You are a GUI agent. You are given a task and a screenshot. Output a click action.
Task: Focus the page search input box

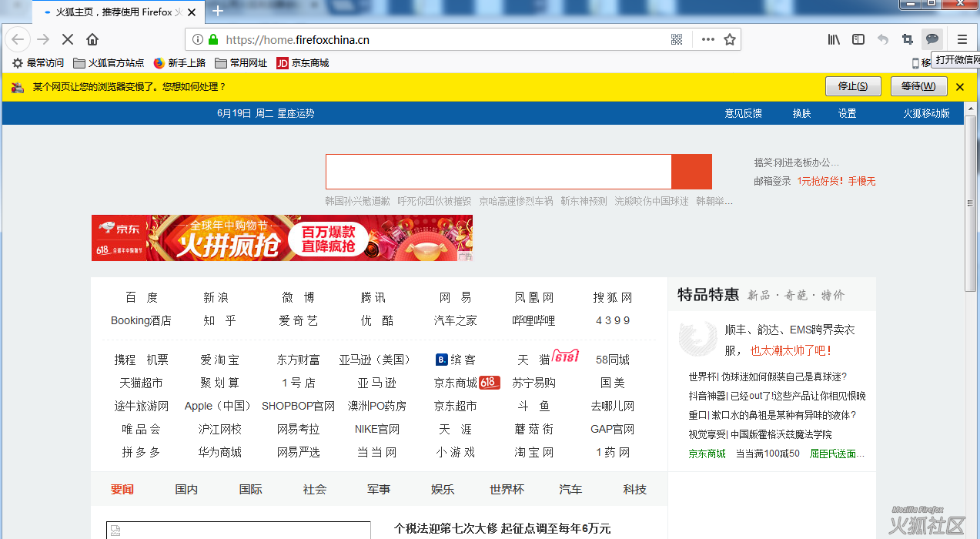498,172
